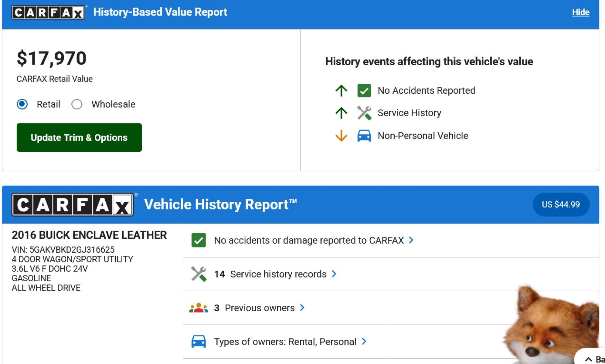
Task: Expand the Previous owners chevron
Action: point(302,308)
